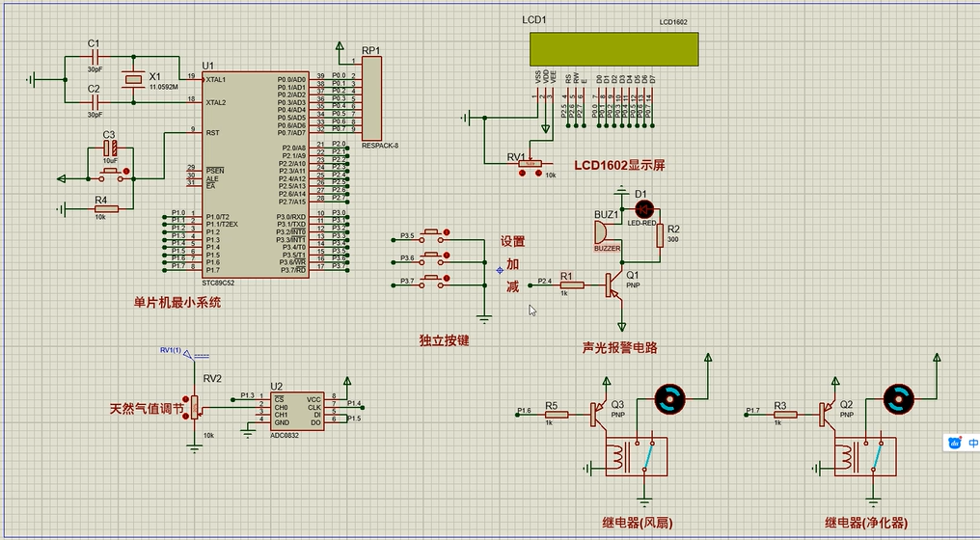
Task: Toggle the Chinese input mode (中) indicator
Action: [x=971, y=443]
